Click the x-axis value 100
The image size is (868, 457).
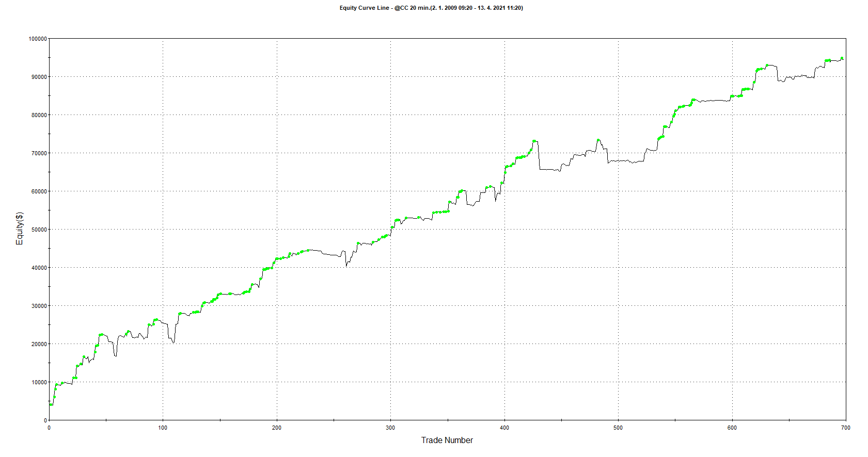pyautogui.click(x=163, y=428)
